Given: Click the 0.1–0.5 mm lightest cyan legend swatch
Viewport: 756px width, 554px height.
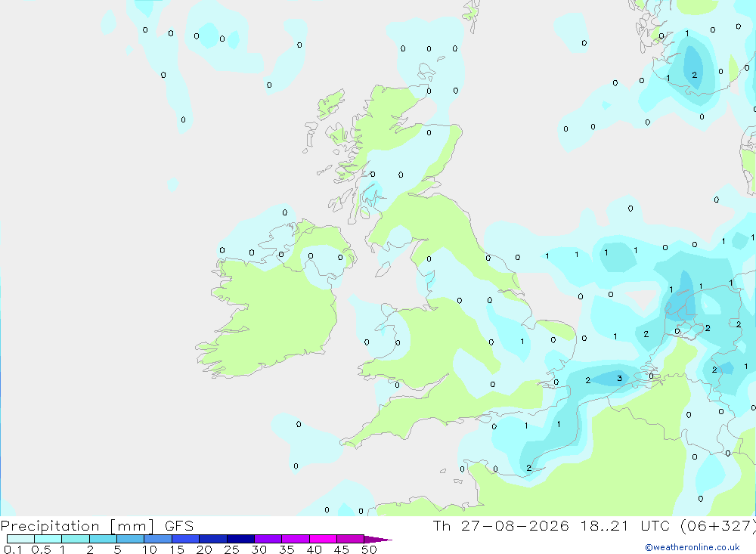Looking at the screenshot, I should (20, 539).
